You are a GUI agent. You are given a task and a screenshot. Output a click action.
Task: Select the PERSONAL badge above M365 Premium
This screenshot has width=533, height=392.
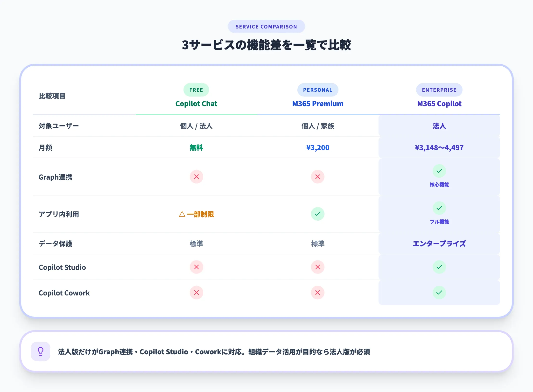click(317, 90)
